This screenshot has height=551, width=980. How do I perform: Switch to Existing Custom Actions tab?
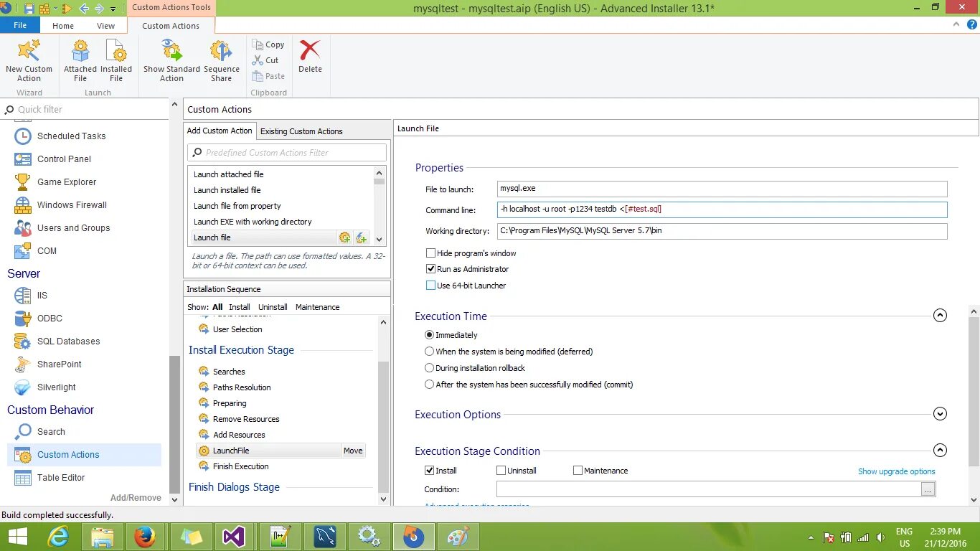301,131
